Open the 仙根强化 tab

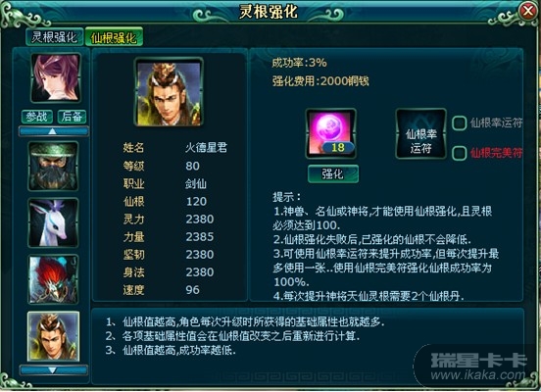[x=114, y=37]
